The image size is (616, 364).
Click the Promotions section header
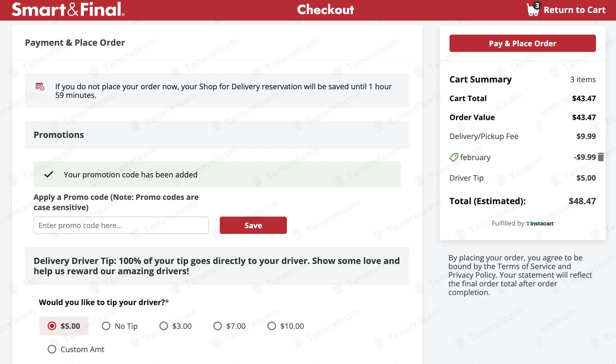(x=59, y=135)
